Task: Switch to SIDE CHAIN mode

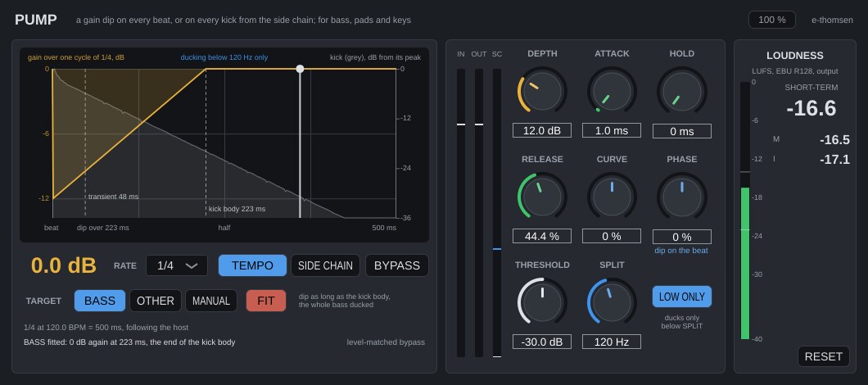Action: [x=326, y=265]
